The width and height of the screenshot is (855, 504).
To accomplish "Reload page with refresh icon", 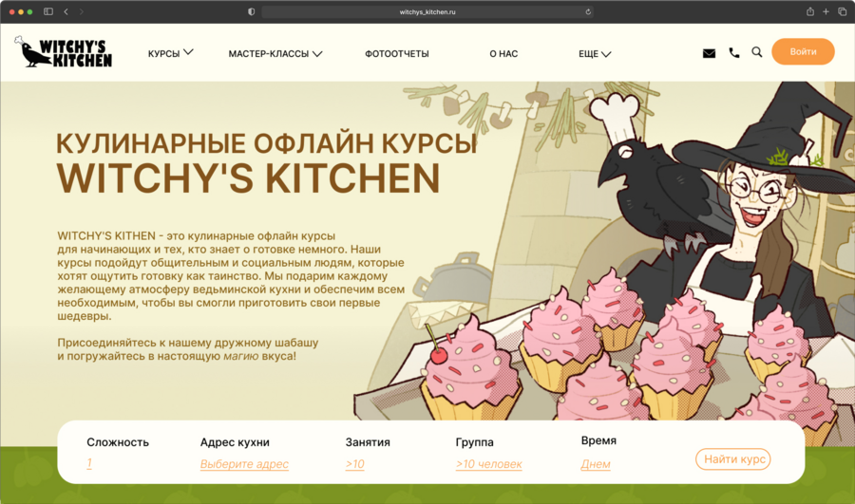I will pos(588,12).
